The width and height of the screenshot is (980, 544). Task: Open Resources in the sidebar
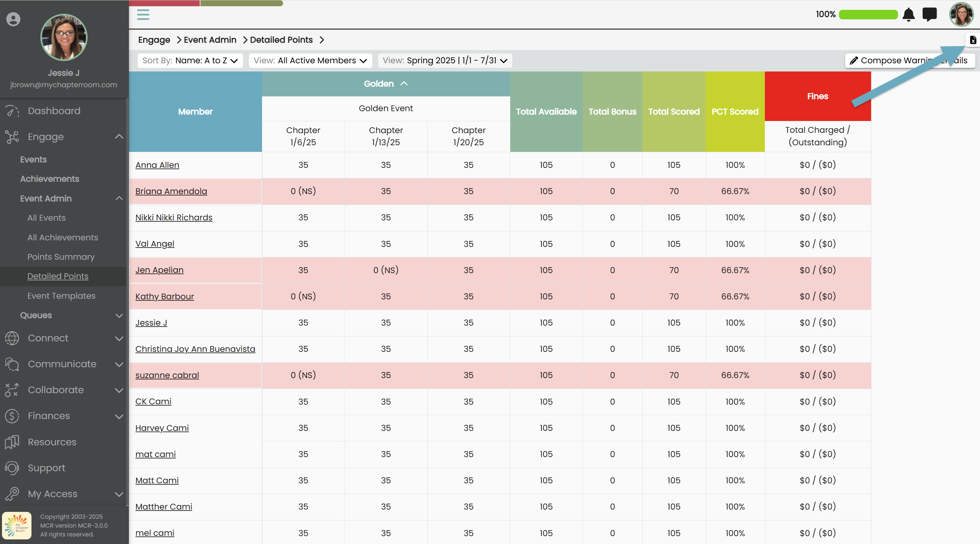pos(52,442)
